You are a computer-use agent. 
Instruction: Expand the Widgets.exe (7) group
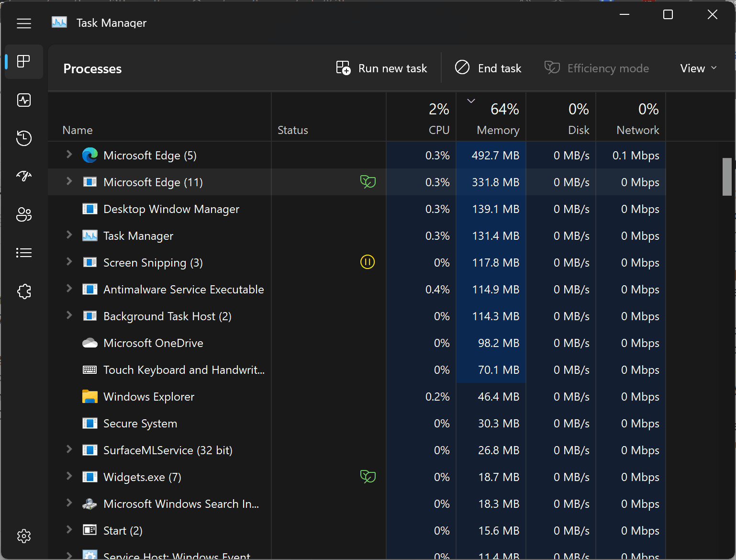click(69, 476)
